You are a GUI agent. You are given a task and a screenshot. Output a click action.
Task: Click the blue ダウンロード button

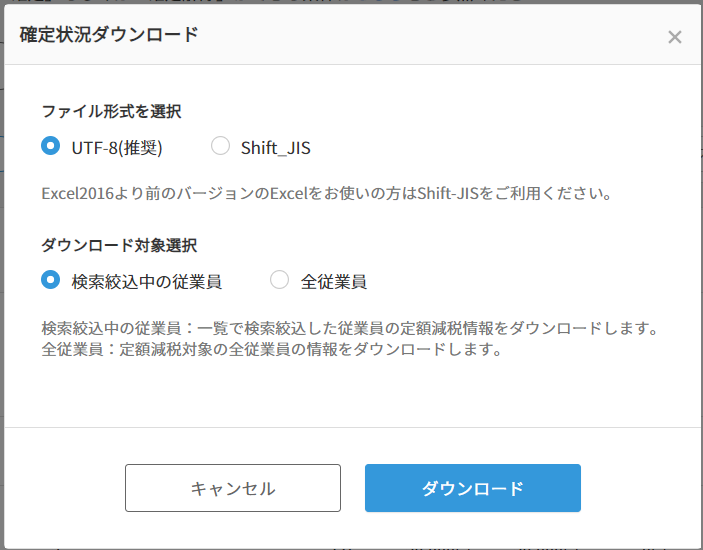[x=473, y=488]
